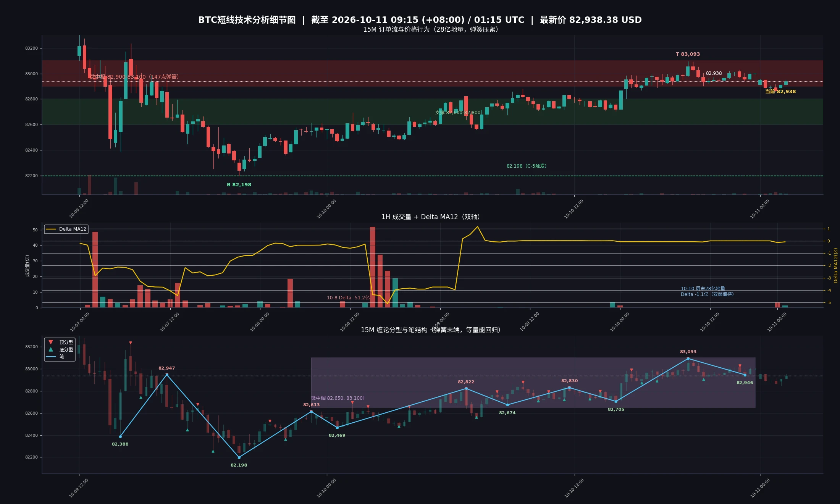Click the '15M 缠论分型与笔结构' panel title
This screenshot has width=840, height=504.
[x=431, y=330]
